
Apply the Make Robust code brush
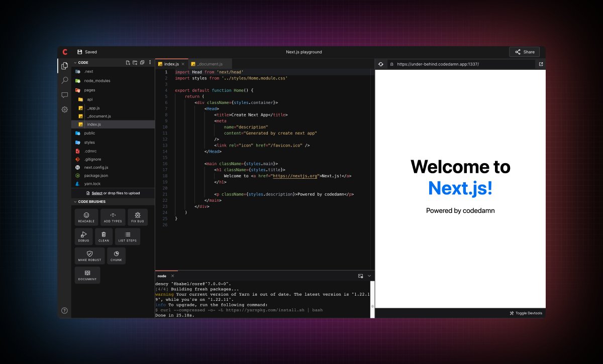pos(90,256)
